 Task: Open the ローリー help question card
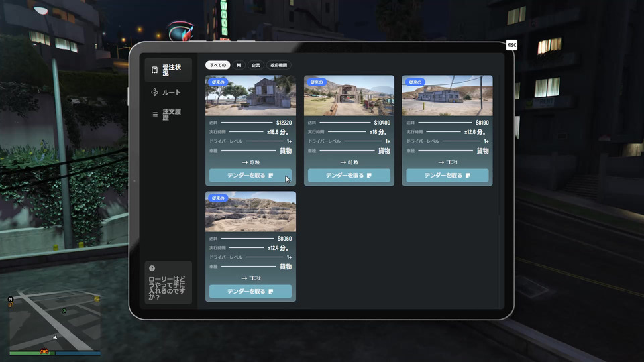click(168, 283)
